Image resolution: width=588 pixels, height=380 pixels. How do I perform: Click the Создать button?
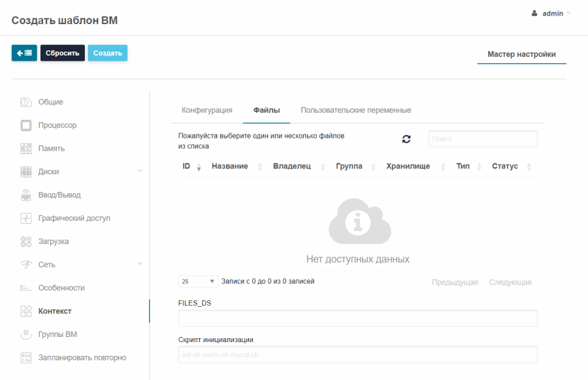(108, 53)
